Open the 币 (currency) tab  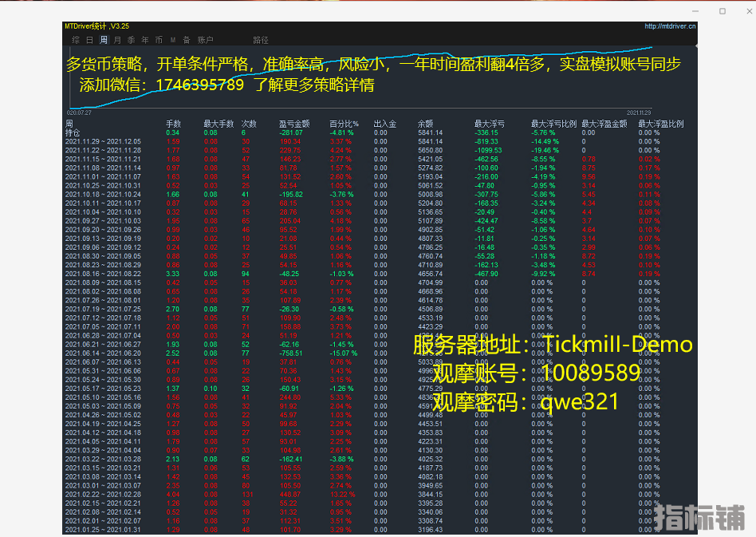click(159, 39)
